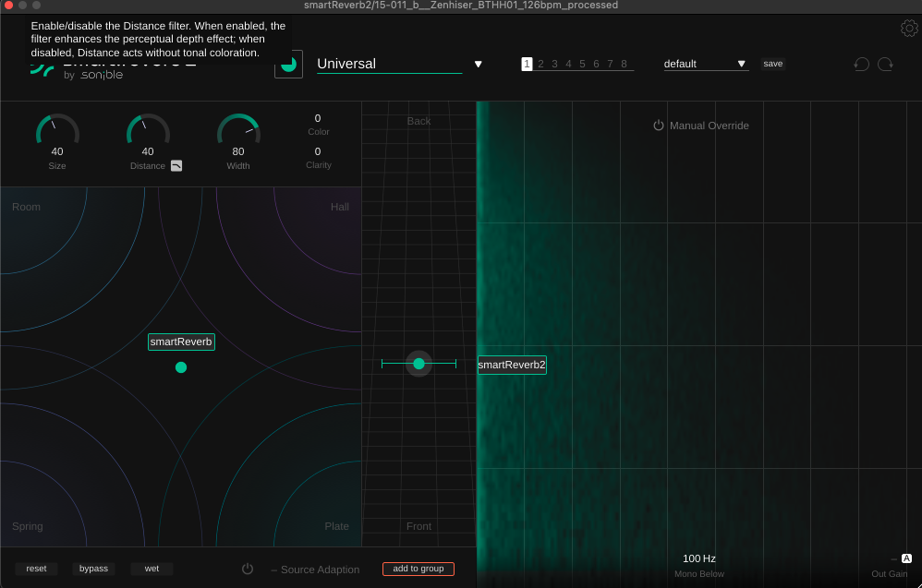Click the add to group button
Image resolution: width=922 pixels, height=588 pixels.
(x=419, y=569)
